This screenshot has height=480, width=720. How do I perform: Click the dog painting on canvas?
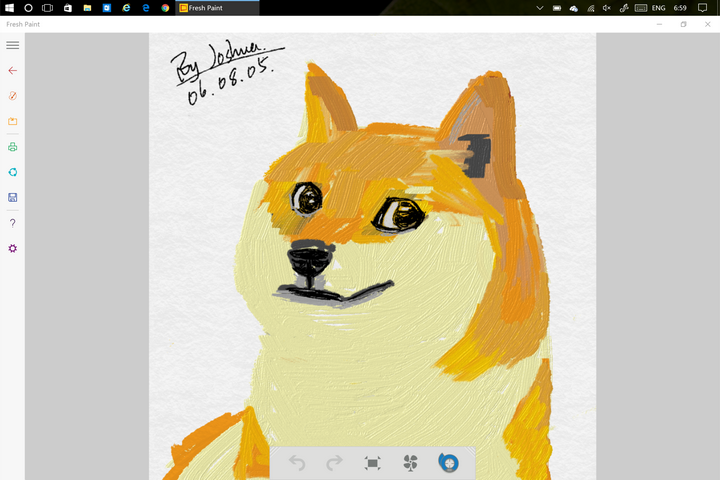pyautogui.click(x=372, y=256)
